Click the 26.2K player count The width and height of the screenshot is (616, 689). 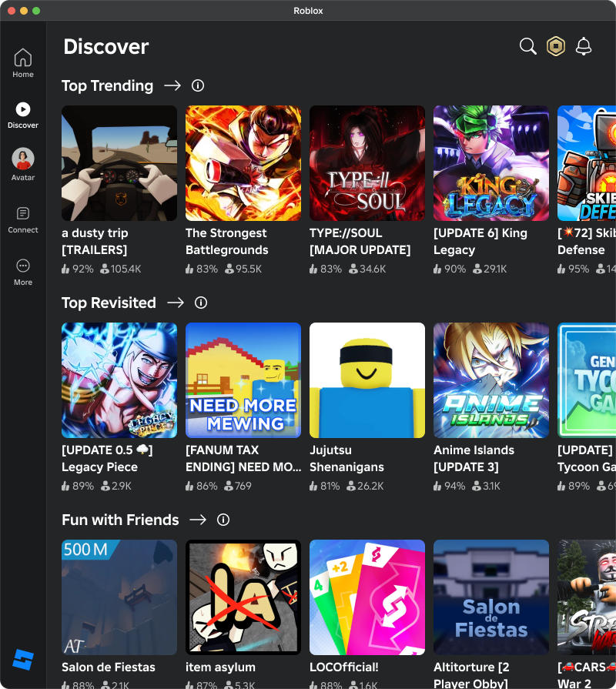coord(365,486)
